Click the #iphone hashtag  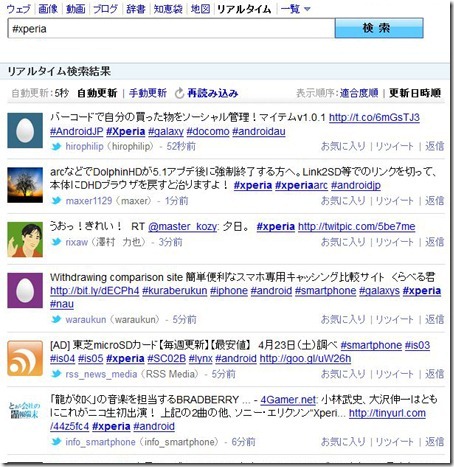(229, 291)
